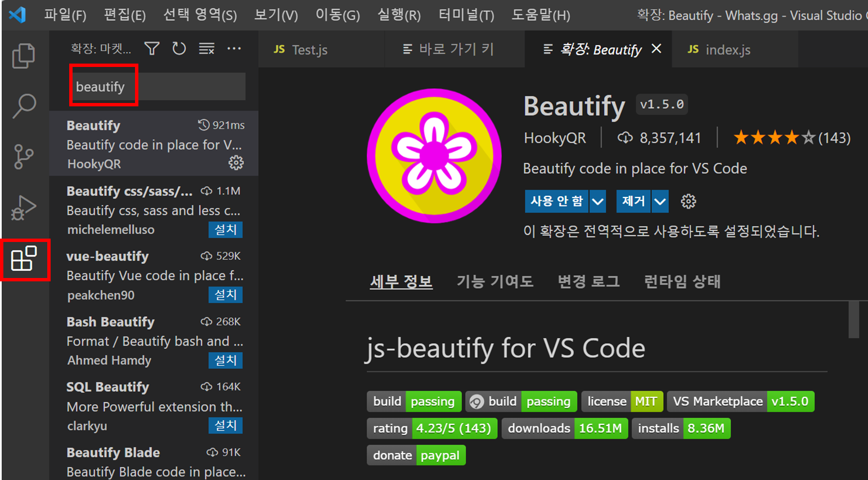Click the v1.5.0 version label
The image size is (868, 480).
click(662, 104)
